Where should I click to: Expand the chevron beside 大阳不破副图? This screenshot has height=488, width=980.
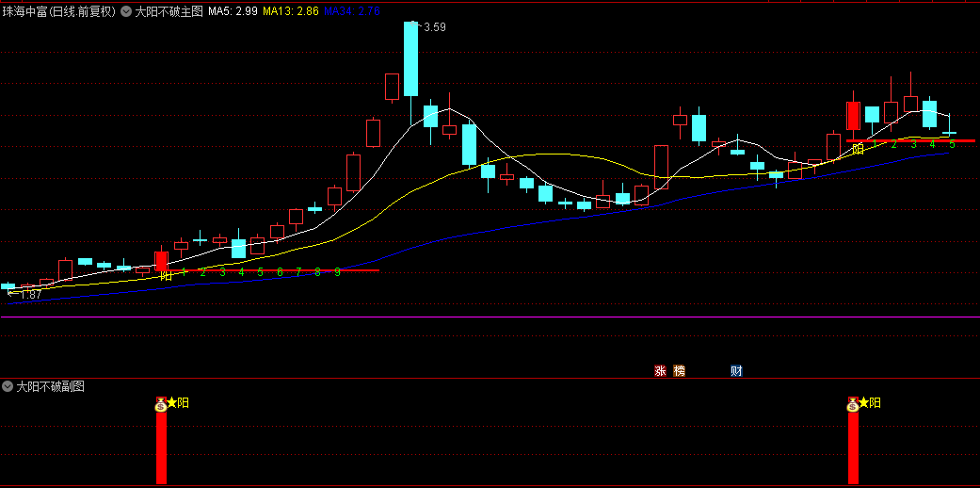[x=8, y=386]
